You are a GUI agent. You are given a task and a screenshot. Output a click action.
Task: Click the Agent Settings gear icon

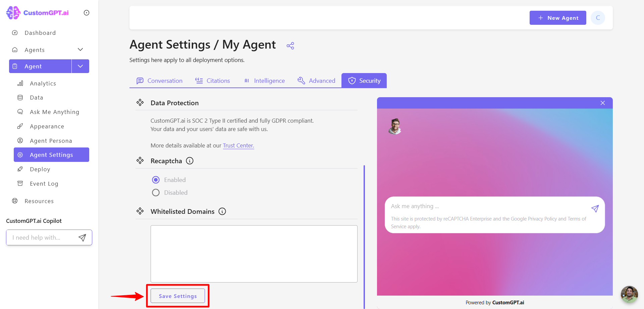(x=20, y=155)
